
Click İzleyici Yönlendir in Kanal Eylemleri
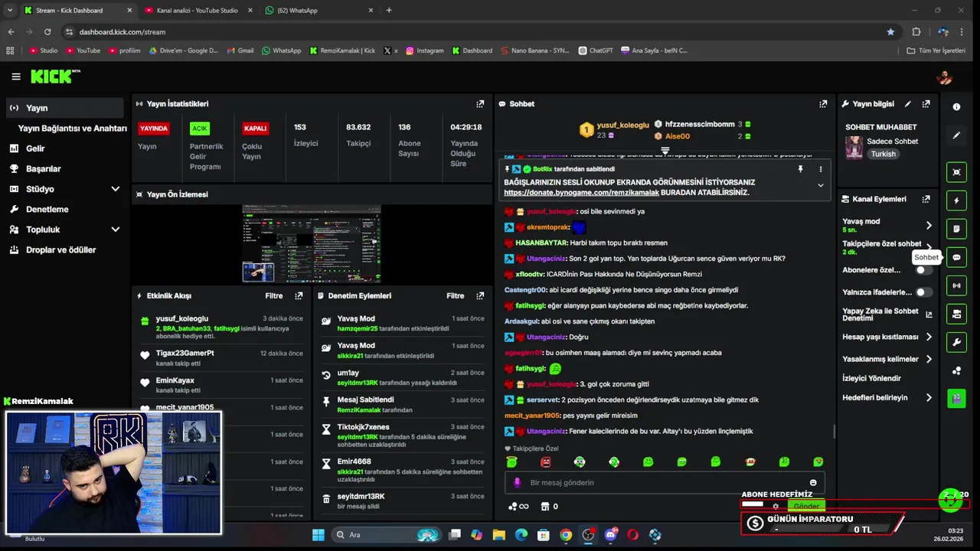pos(871,378)
